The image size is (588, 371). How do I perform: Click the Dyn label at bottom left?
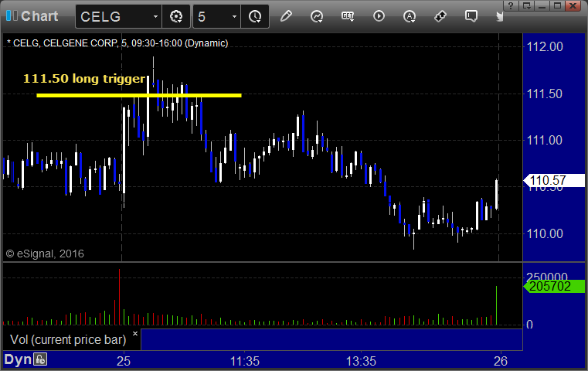18,359
